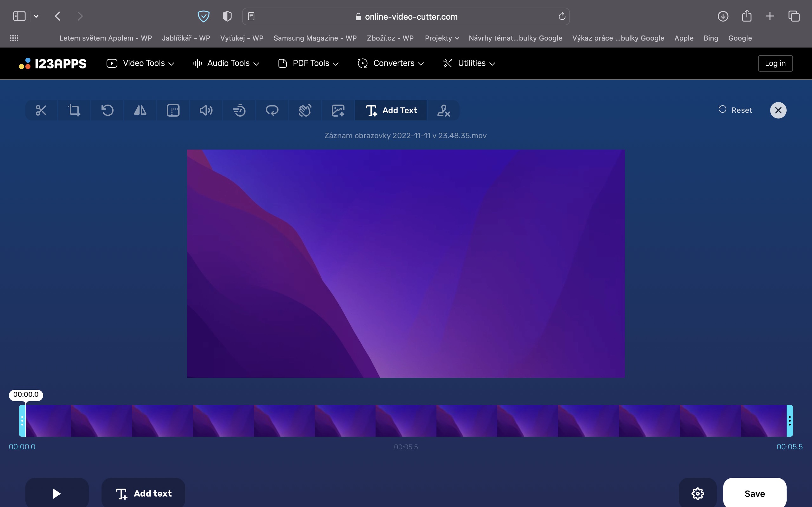Select the Flip tool icon

tap(140, 110)
